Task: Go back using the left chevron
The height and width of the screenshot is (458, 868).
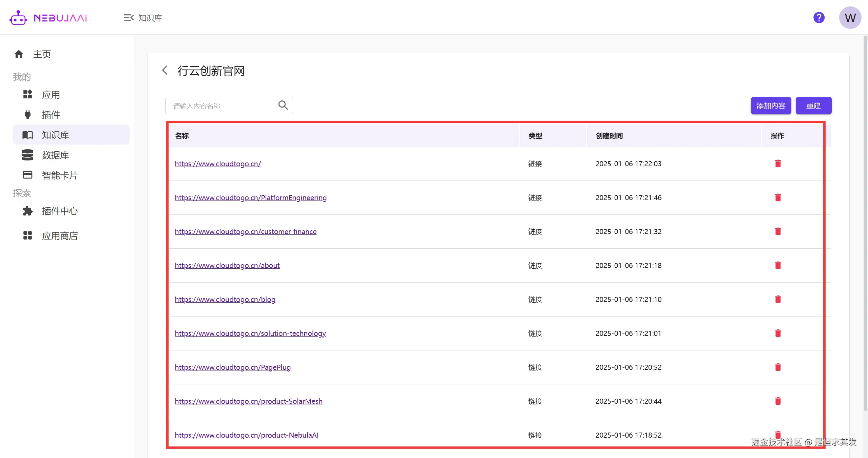Action: tap(165, 71)
